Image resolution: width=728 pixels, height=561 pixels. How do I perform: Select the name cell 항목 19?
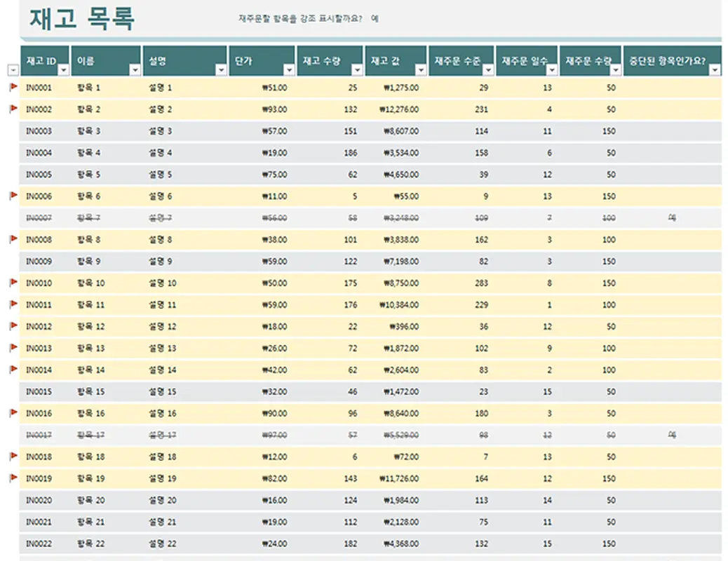(91, 478)
